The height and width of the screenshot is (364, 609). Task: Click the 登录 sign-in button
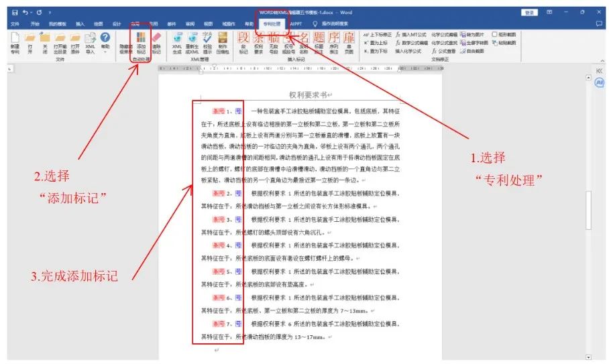(x=529, y=13)
